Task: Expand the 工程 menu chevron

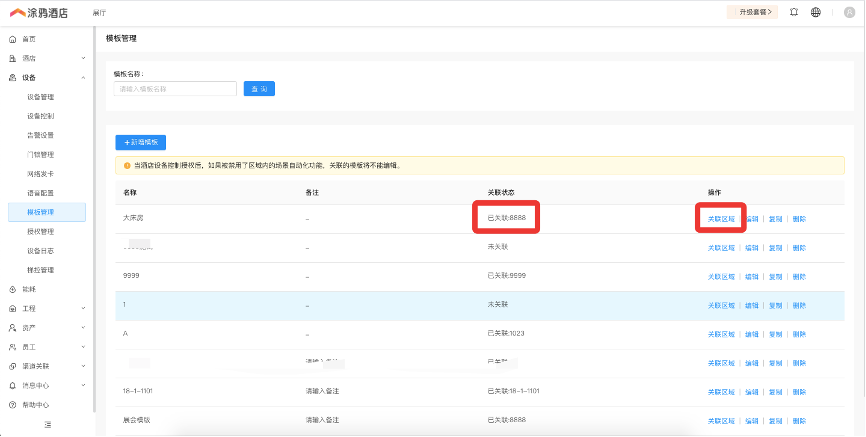Action: coord(83,308)
